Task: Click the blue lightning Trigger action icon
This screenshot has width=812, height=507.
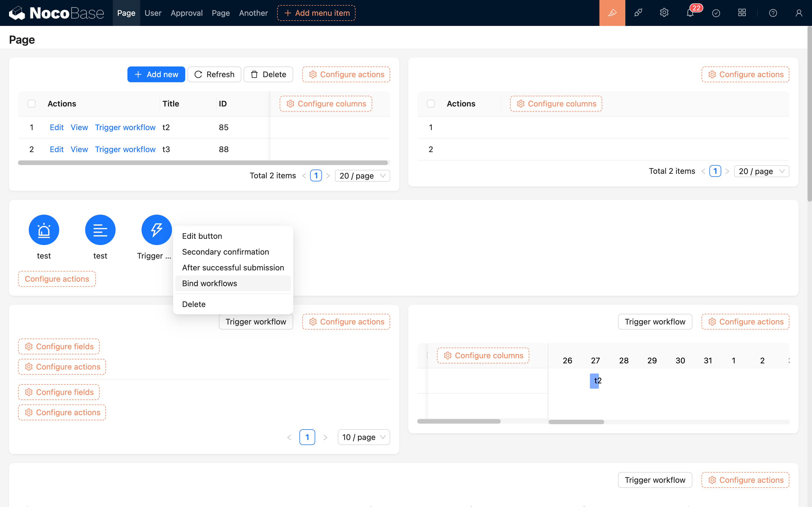Action: coord(156,230)
